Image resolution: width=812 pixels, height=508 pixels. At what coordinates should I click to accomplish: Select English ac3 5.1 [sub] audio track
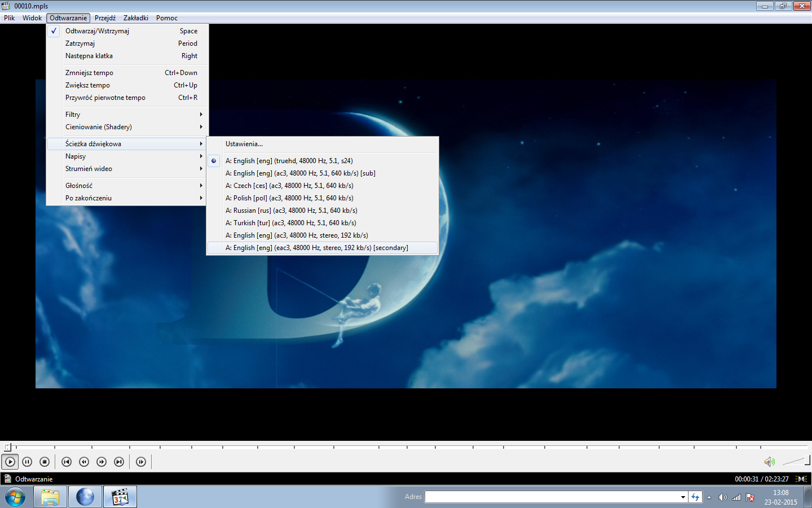coord(322,173)
